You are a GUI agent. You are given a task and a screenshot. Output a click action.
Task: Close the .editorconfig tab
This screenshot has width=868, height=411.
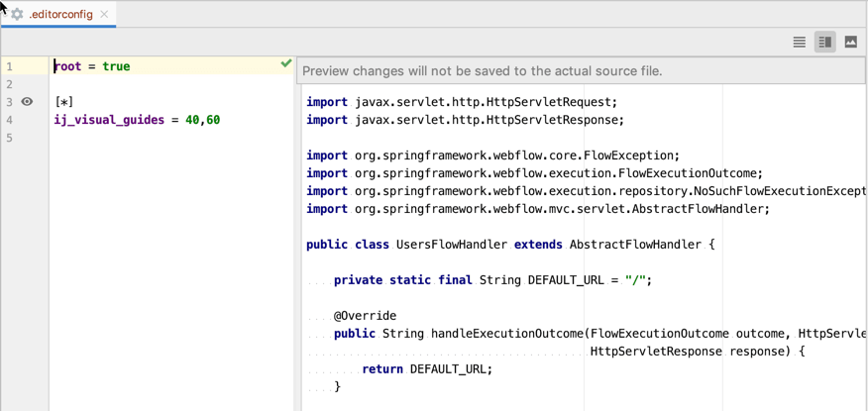point(104,14)
